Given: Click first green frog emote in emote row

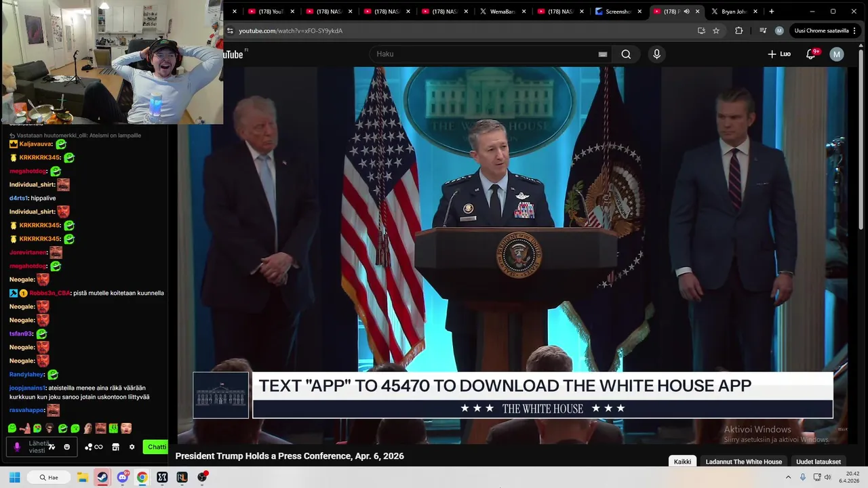Looking at the screenshot, I should tap(12, 428).
